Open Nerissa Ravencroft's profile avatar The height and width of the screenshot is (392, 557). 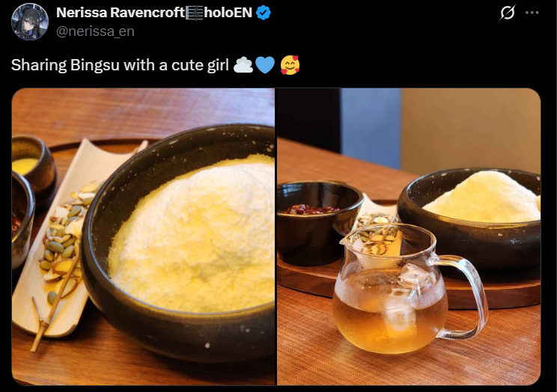29,22
